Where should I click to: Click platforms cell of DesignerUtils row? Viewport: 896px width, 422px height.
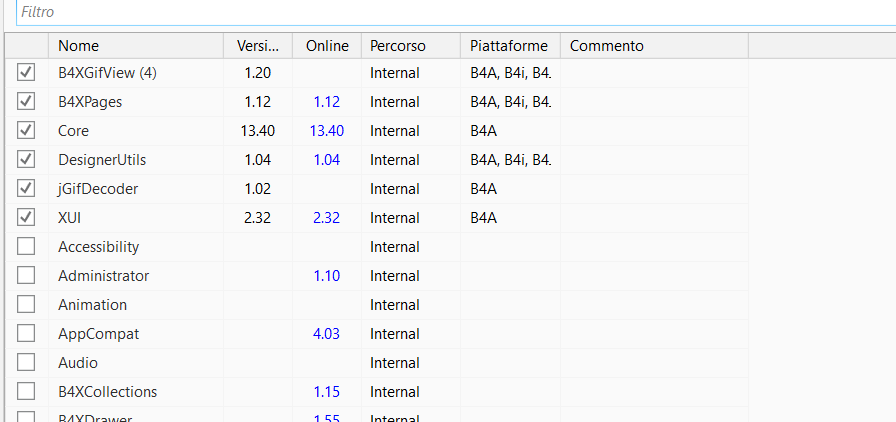pyautogui.click(x=511, y=160)
